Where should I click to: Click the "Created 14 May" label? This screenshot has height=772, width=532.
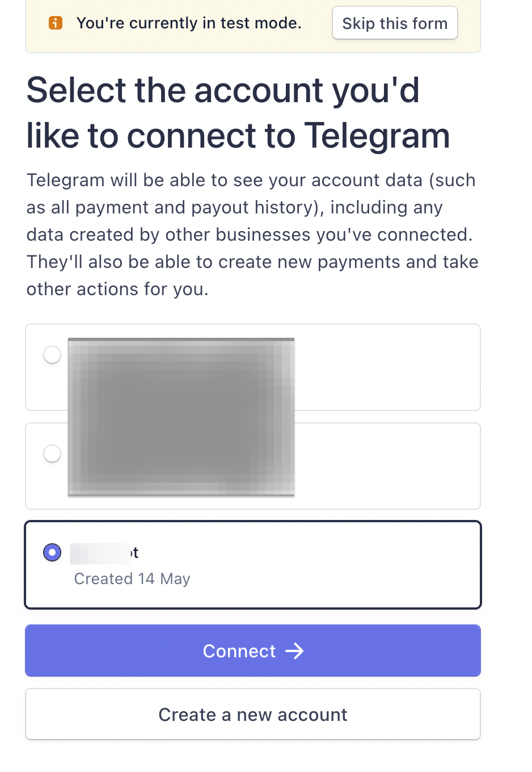coord(132,579)
